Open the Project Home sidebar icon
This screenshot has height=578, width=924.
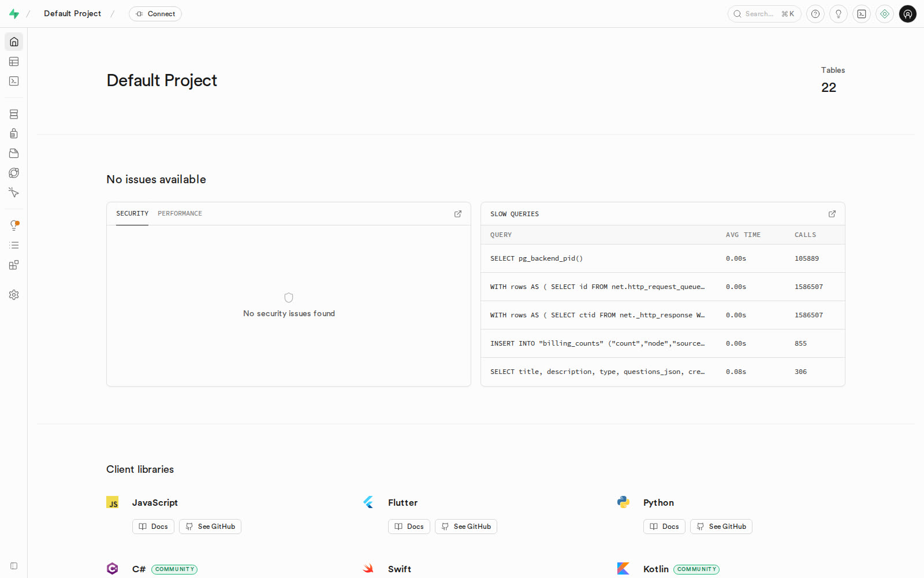[14, 42]
